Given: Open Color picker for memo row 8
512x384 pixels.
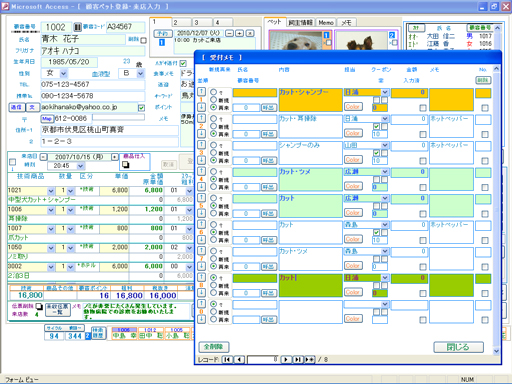Looking at the screenshot, I should point(352,292).
